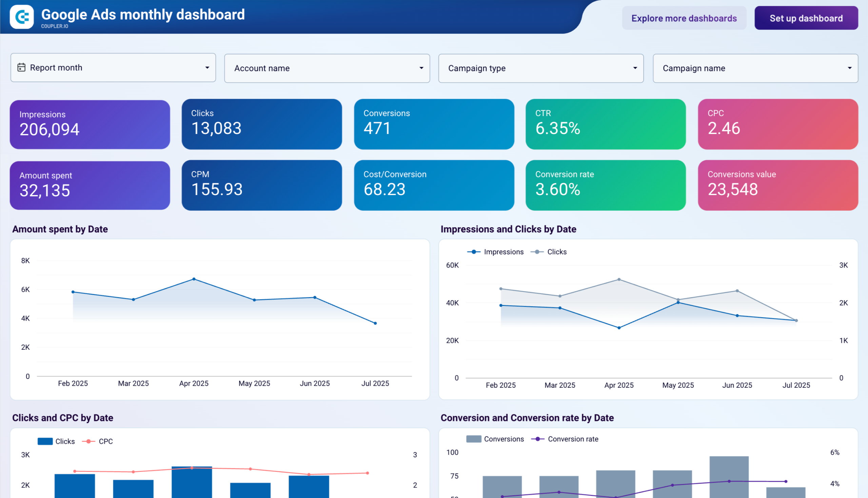Click the Coupler.io logo icon

coord(22,17)
